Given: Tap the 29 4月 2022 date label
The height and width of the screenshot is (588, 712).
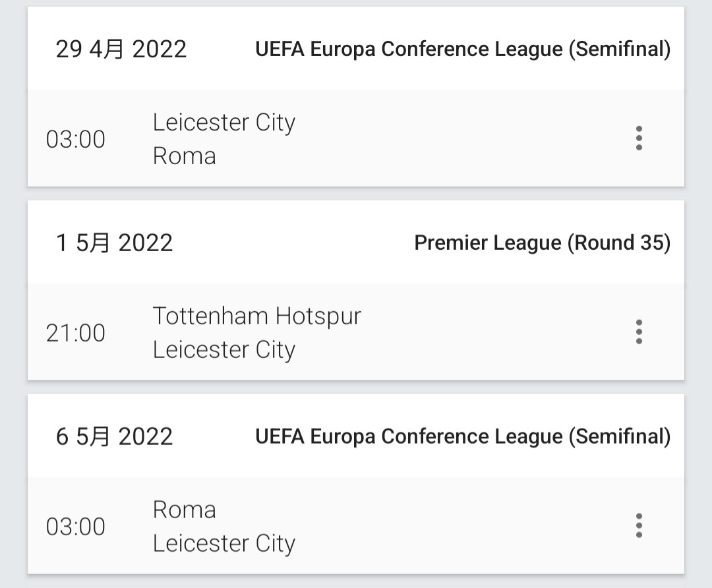Looking at the screenshot, I should pyautogui.click(x=121, y=49).
